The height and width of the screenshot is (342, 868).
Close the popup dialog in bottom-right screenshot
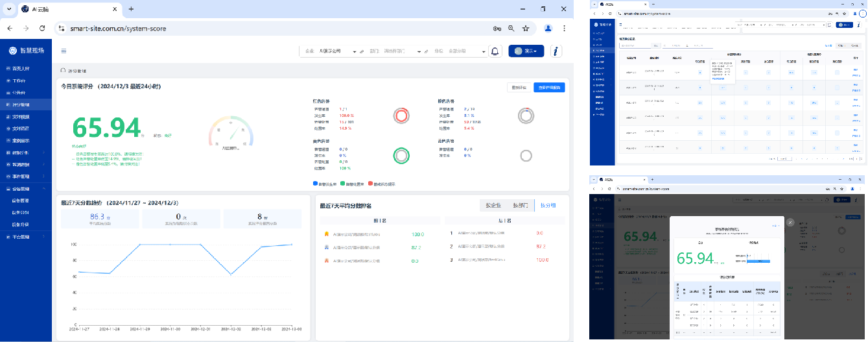790,222
